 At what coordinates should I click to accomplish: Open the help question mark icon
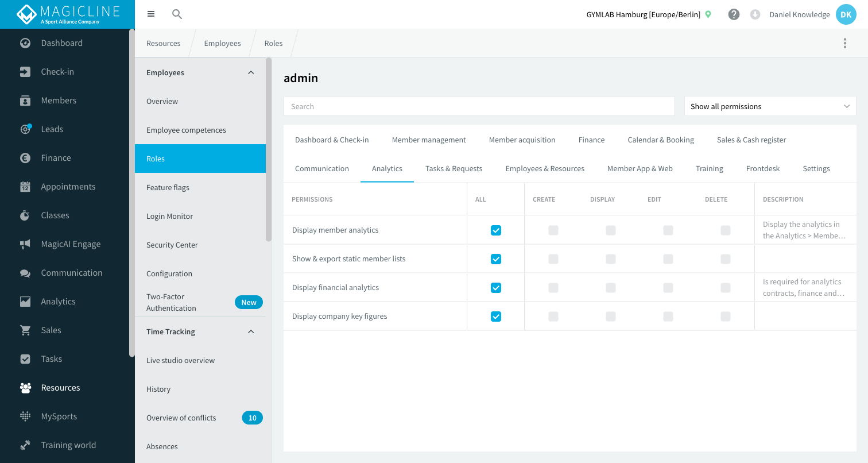coord(734,14)
